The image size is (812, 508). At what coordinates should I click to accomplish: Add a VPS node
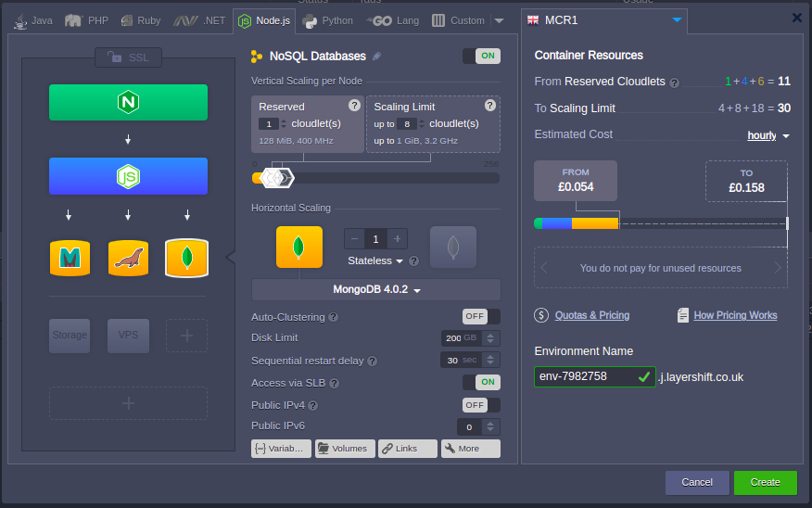click(x=129, y=335)
